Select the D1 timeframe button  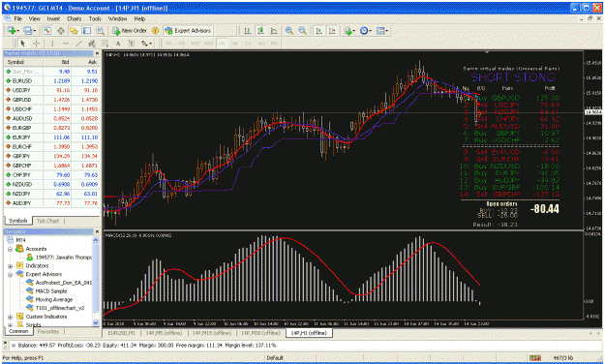point(248,44)
